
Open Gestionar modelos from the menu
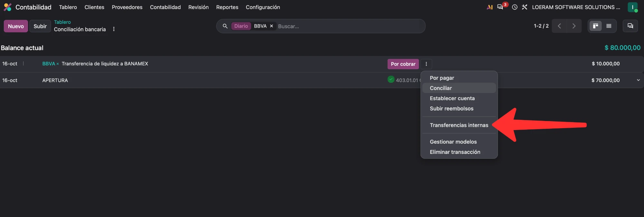(459, 142)
